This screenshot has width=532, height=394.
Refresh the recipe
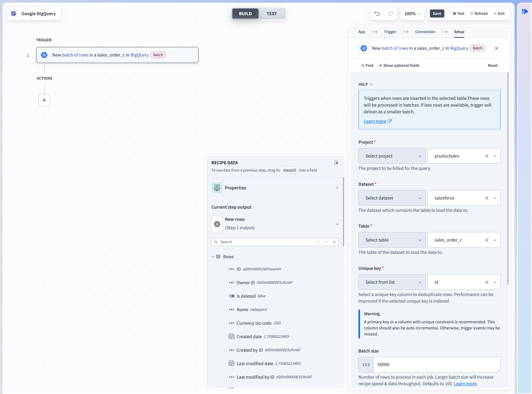[479, 14]
